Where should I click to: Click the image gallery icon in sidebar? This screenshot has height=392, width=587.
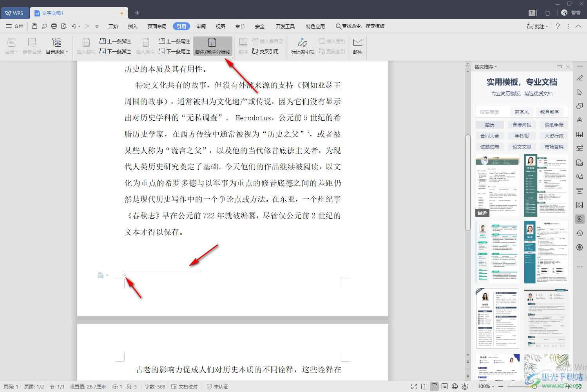tap(580, 205)
